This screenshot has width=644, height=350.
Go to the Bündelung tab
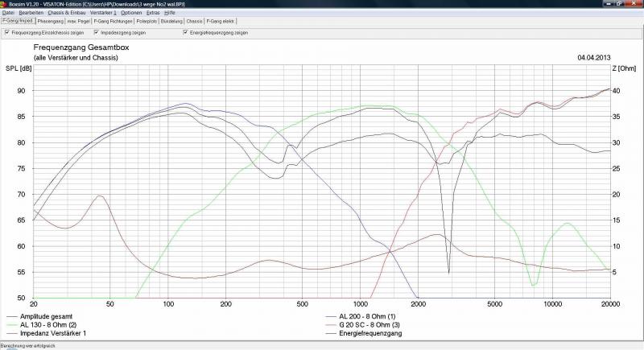click(171, 21)
